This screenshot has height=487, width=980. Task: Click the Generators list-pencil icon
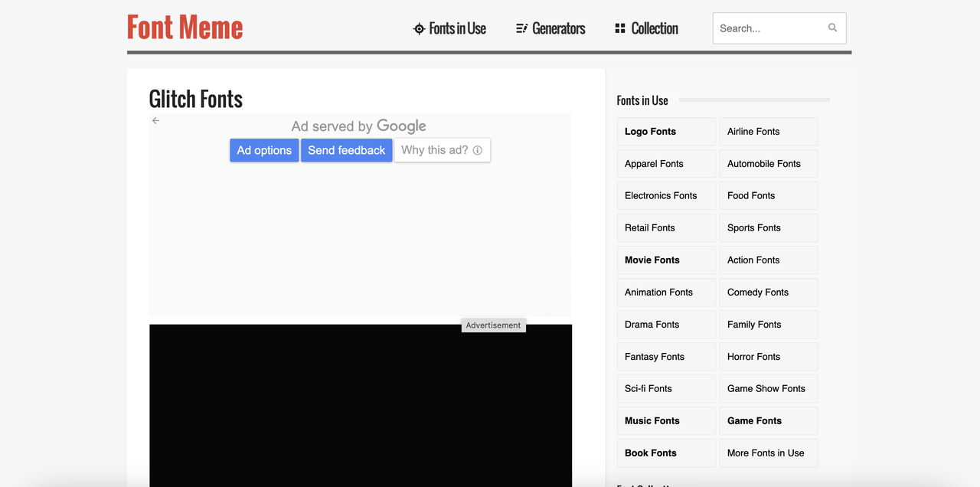[x=522, y=29]
